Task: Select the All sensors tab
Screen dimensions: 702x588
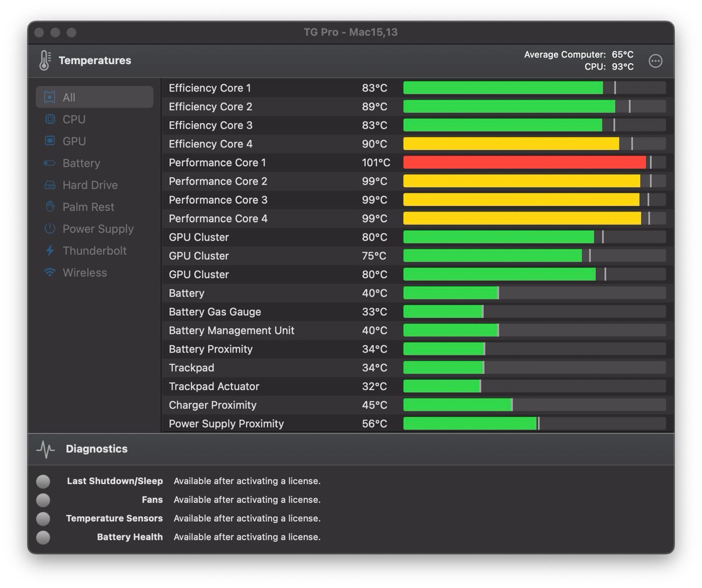Action: pos(69,97)
